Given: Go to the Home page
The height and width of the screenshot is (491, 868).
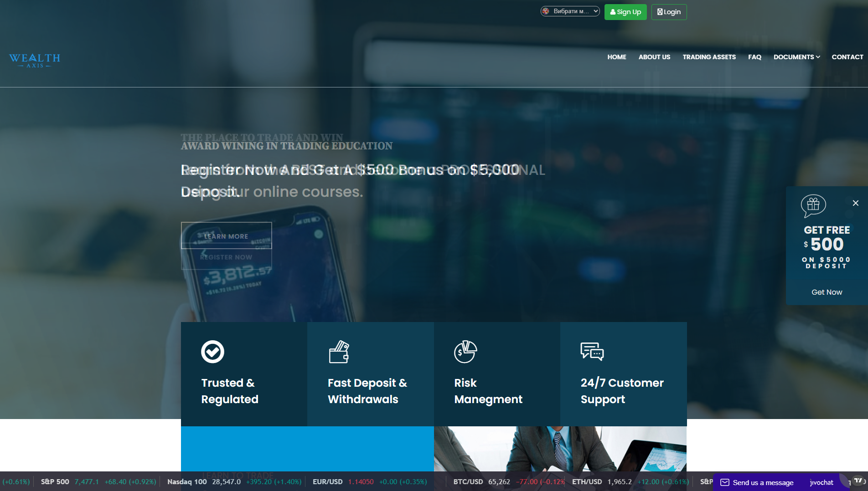Looking at the screenshot, I should pos(617,57).
